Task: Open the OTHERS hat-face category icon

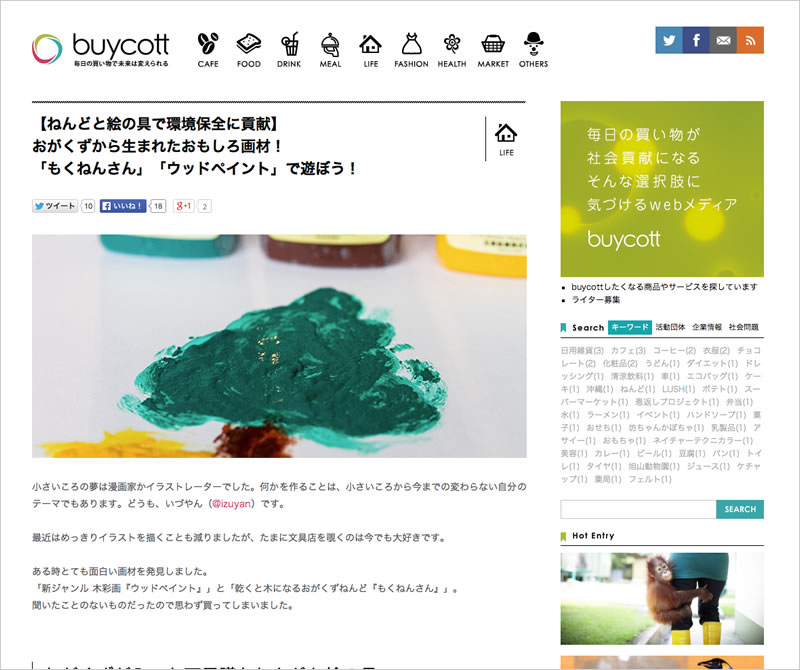Action: pyautogui.click(x=534, y=50)
